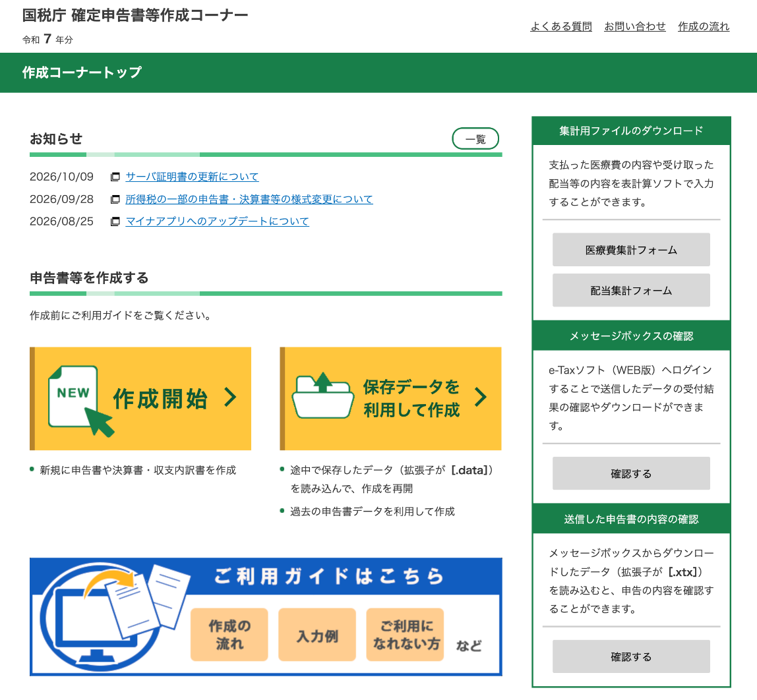Click the 送信した申告書の内容の確認 header
Screen dimensions: 757x700
coord(631,519)
